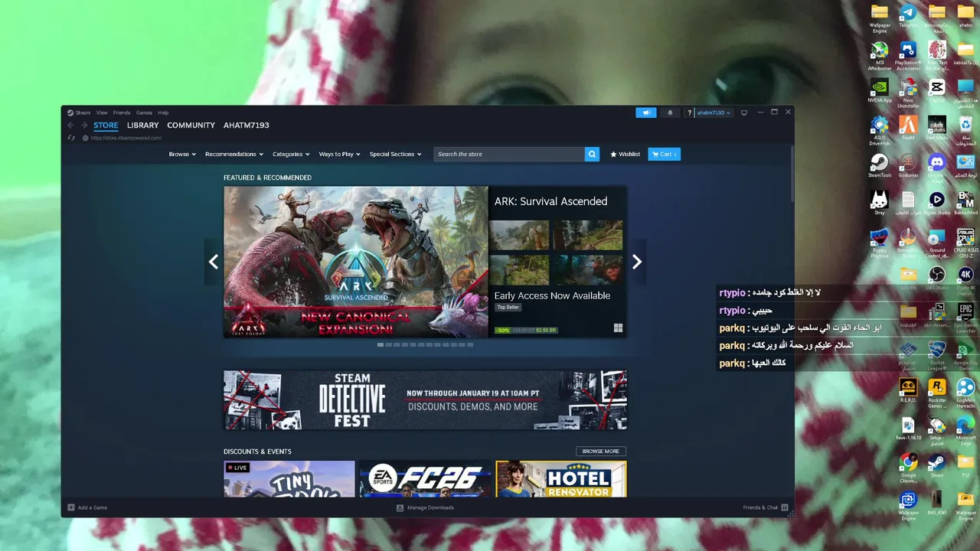Show next featured game with right arrow
The width and height of the screenshot is (980, 551).
[x=637, y=262]
